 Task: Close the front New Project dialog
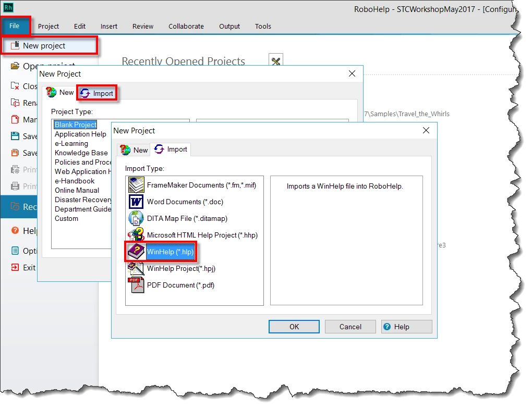(426, 130)
